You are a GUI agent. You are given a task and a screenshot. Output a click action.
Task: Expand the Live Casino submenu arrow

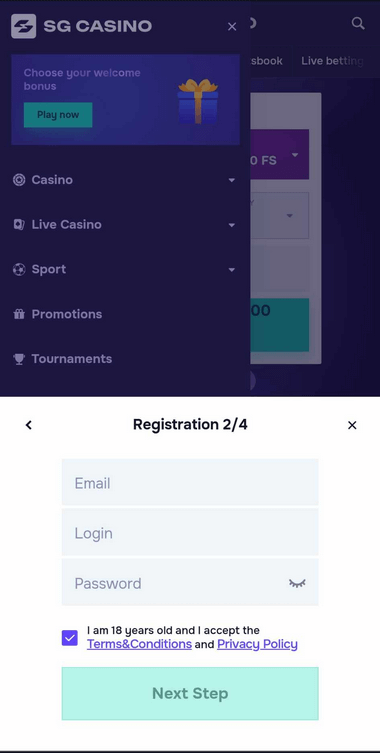[x=232, y=225]
